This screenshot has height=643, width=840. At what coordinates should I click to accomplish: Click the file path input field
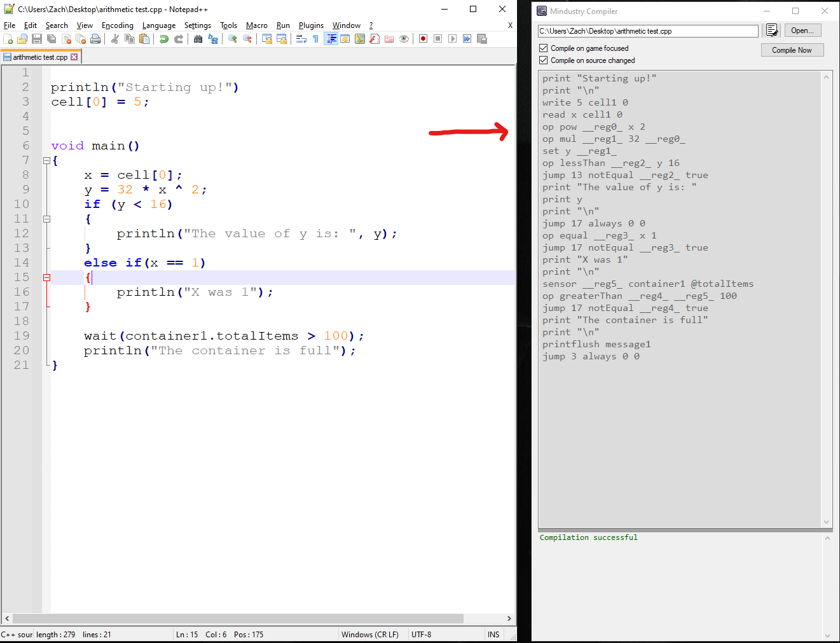pos(647,31)
